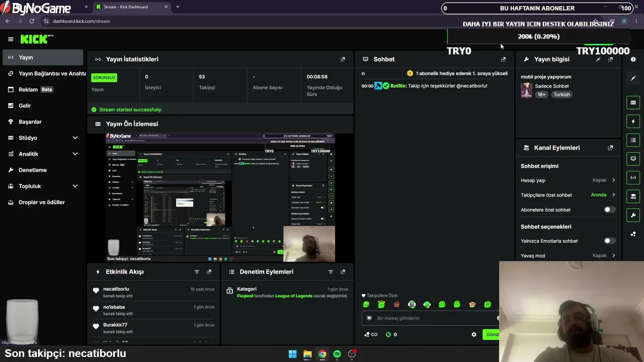
Task: Click the pencil icon in right sidebar
Action: pos(633,78)
